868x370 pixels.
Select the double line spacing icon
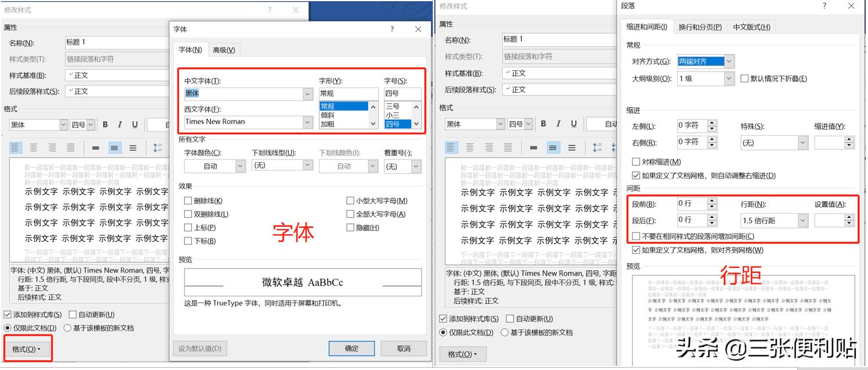(x=133, y=147)
